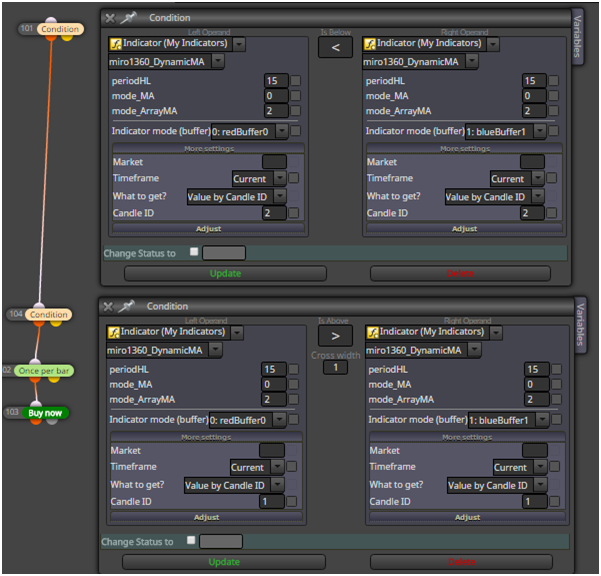The height and width of the screenshot is (576, 601).
Task: Collapse More settings in top left operand
Action: click(x=209, y=149)
